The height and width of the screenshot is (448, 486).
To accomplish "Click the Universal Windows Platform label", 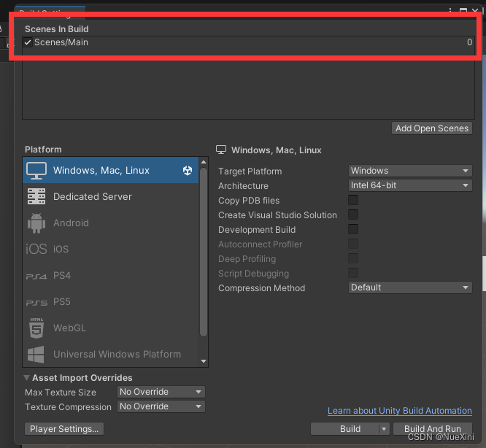I will 117,354.
